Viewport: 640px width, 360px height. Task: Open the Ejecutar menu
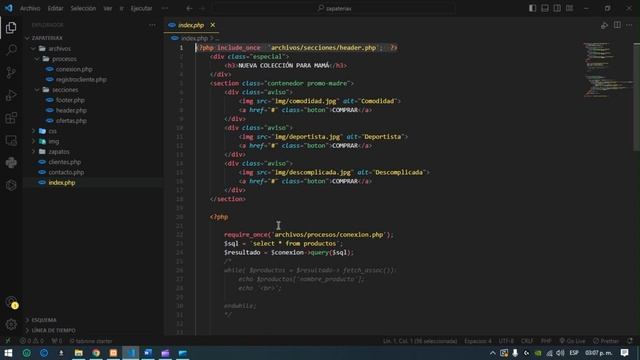[x=142, y=8]
